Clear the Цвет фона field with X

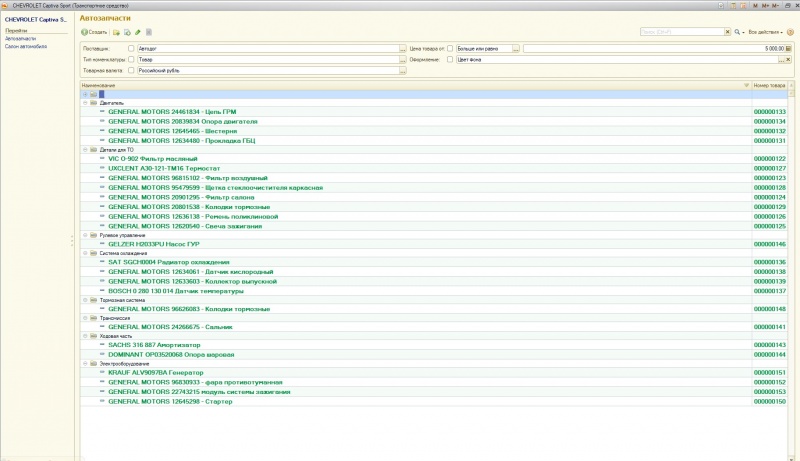click(788, 60)
